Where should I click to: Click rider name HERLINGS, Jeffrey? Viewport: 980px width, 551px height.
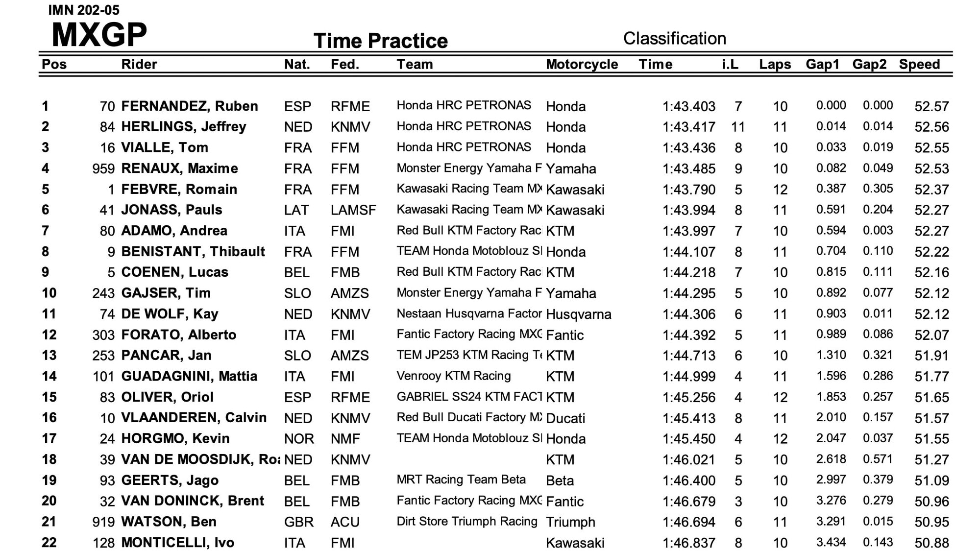tap(184, 127)
